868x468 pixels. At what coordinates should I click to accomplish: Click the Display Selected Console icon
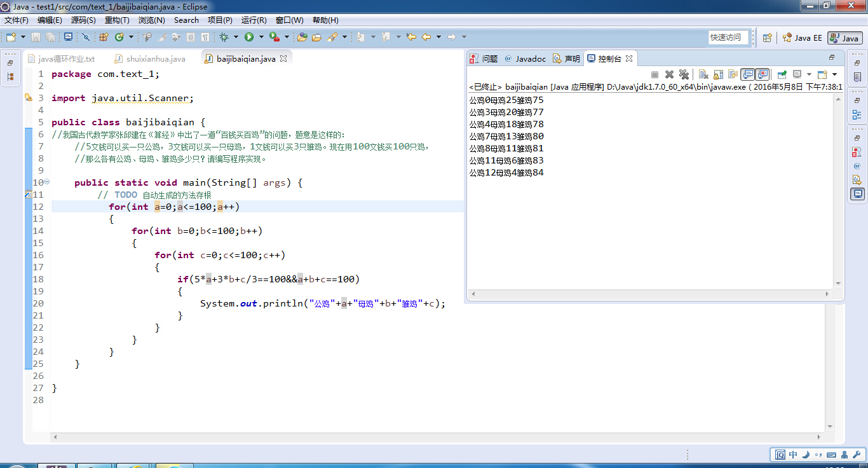[x=797, y=74]
